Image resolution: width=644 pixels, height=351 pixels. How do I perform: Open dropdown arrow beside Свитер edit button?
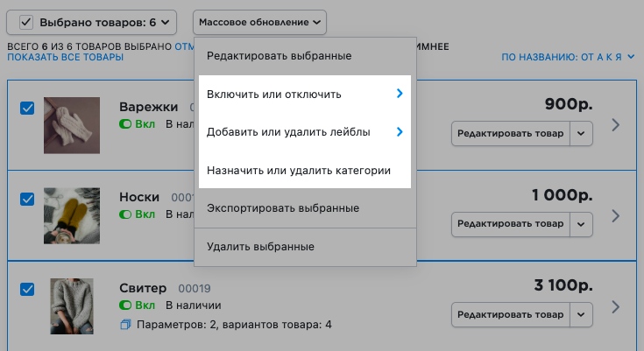(x=581, y=315)
